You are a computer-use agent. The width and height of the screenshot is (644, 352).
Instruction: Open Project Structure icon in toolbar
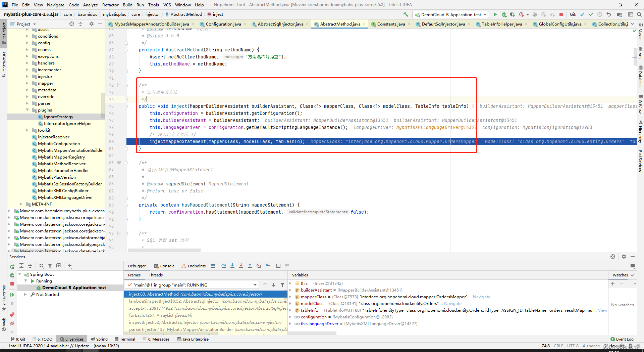coord(619,14)
